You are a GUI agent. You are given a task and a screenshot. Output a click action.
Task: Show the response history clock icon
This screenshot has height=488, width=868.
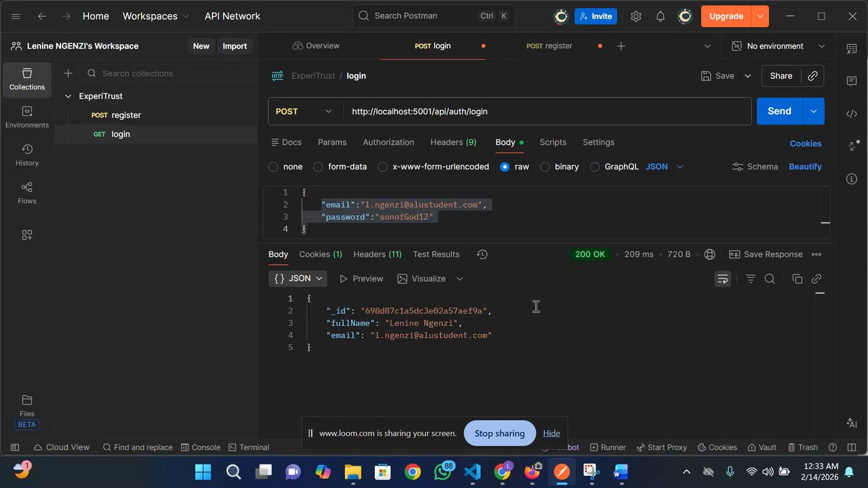482,254
